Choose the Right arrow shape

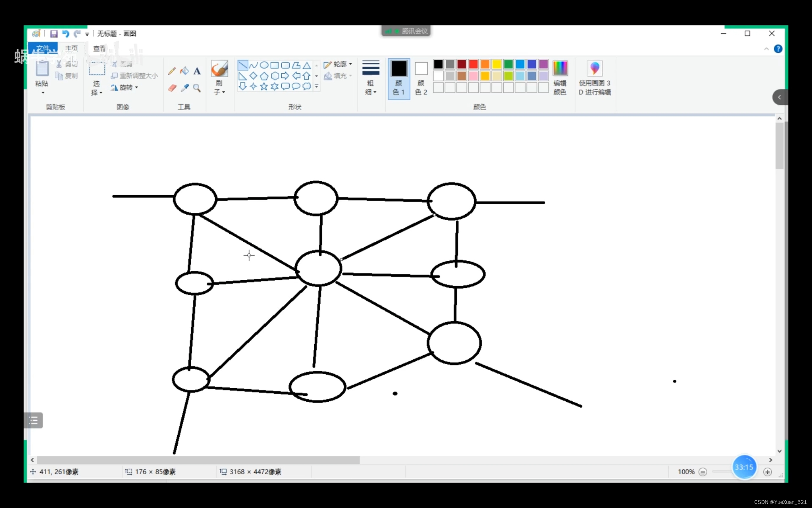click(x=285, y=76)
